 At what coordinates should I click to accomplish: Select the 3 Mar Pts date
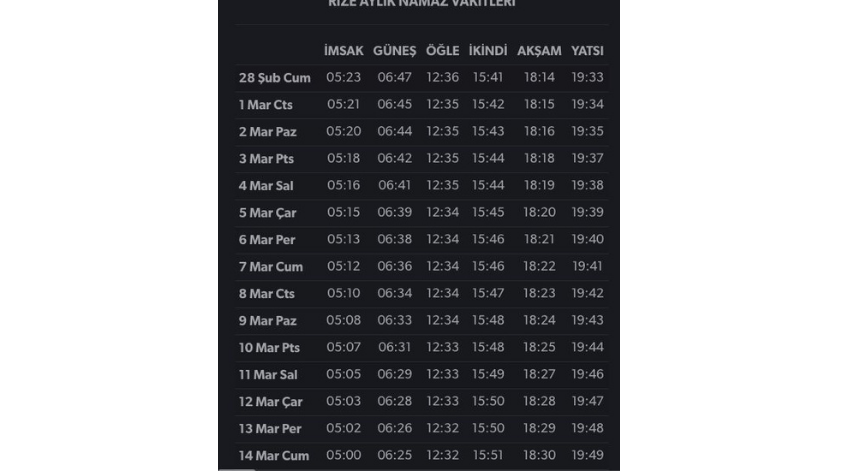point(266,158)
